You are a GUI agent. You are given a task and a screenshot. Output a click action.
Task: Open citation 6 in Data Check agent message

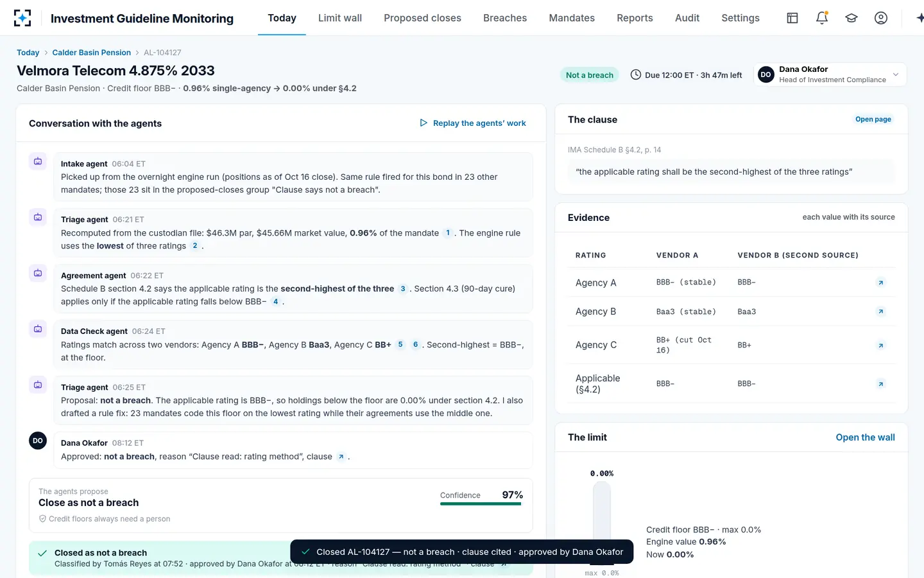click(416, 345)
